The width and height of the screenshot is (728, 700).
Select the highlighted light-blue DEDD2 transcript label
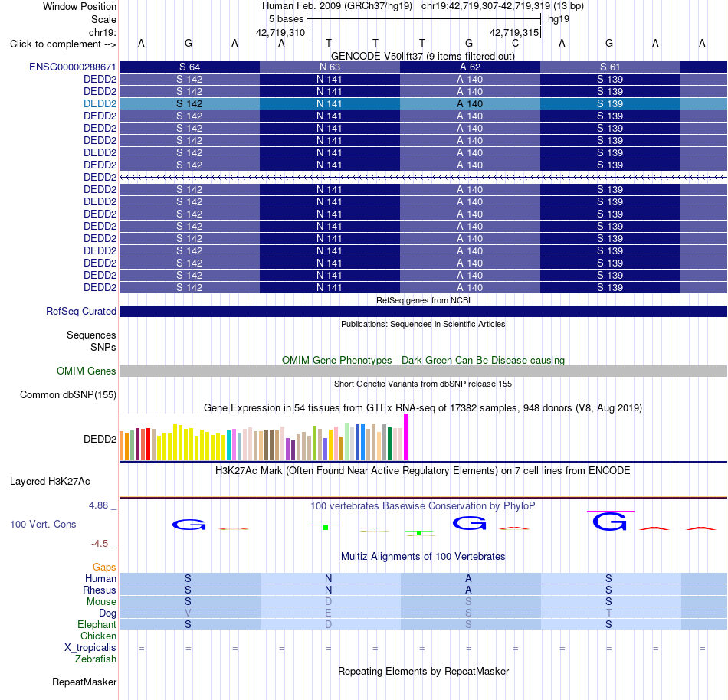[100, 103]
